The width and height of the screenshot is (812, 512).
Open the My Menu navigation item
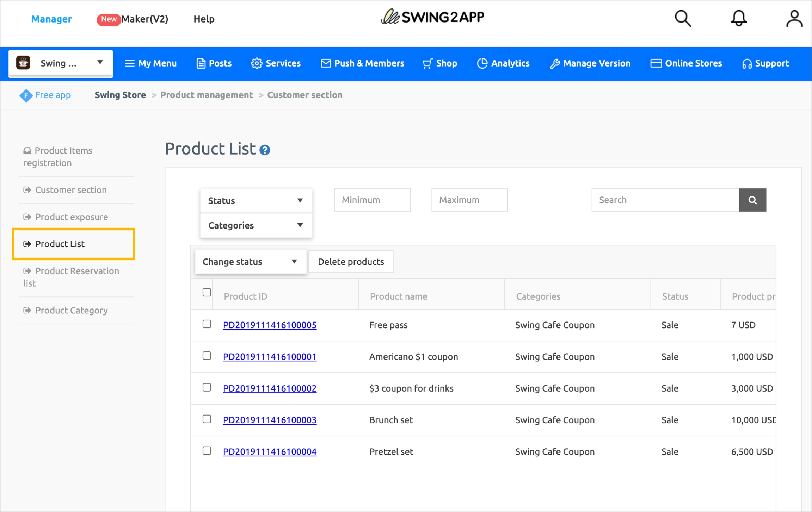coord(151,63)
